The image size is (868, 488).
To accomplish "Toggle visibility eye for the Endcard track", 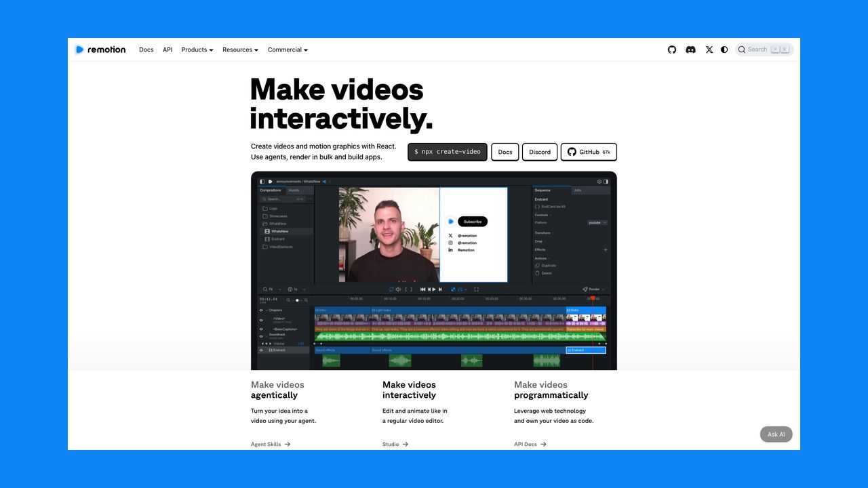I will (261, 350).
